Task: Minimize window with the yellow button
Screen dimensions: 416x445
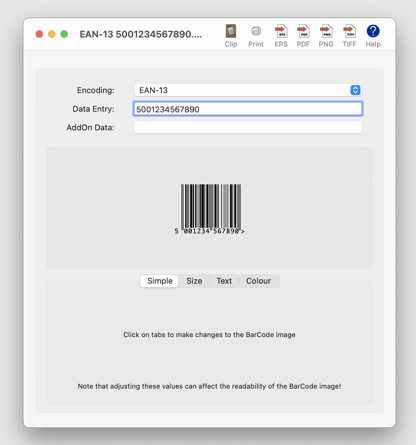Action: click(x=52, y=34)
